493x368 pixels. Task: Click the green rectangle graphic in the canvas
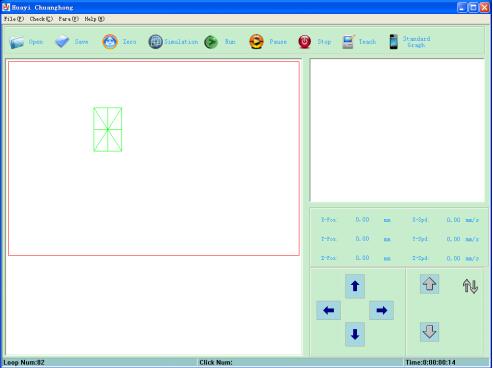(x=108, y=129)
